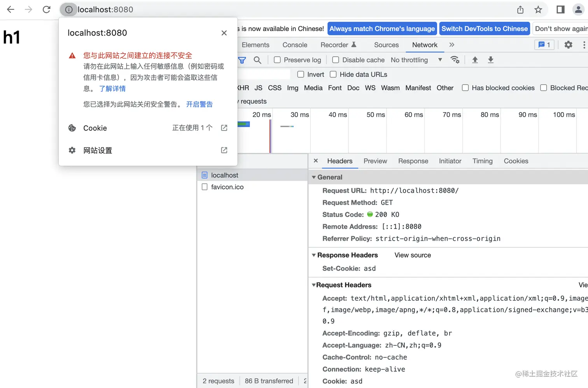588x388 pixels.
Task: Share this page via the share icon
Action: (520, 10)
